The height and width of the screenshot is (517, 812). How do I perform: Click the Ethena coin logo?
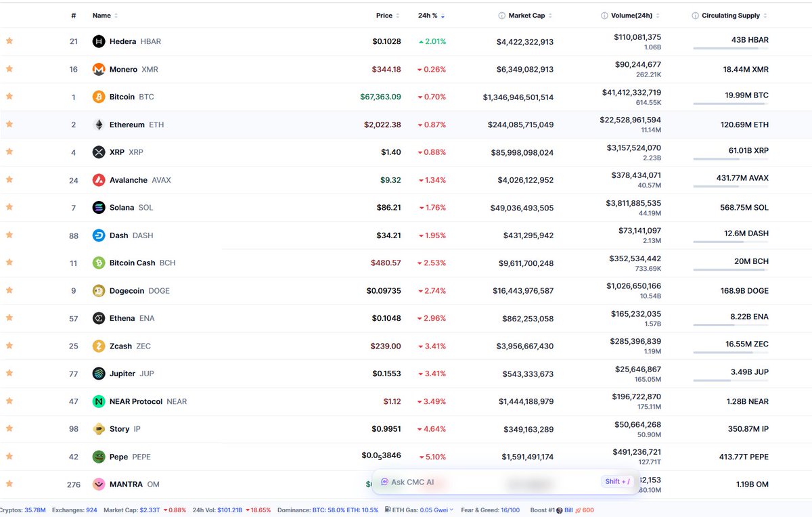click(99, 318)
